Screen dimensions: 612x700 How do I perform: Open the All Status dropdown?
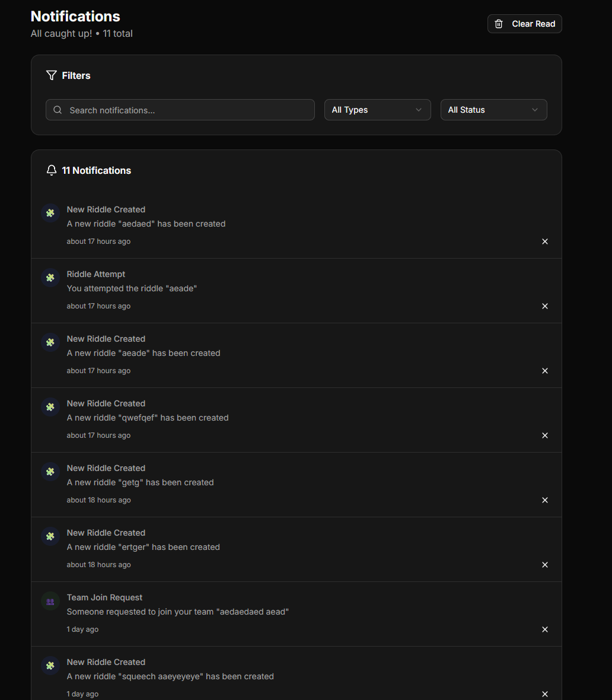[x=493, y=110]
